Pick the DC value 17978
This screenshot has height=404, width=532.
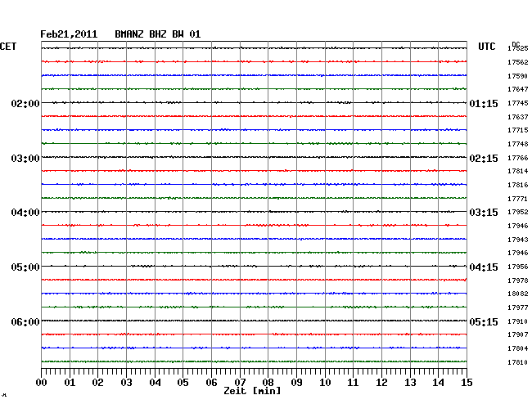click(518, 281)
